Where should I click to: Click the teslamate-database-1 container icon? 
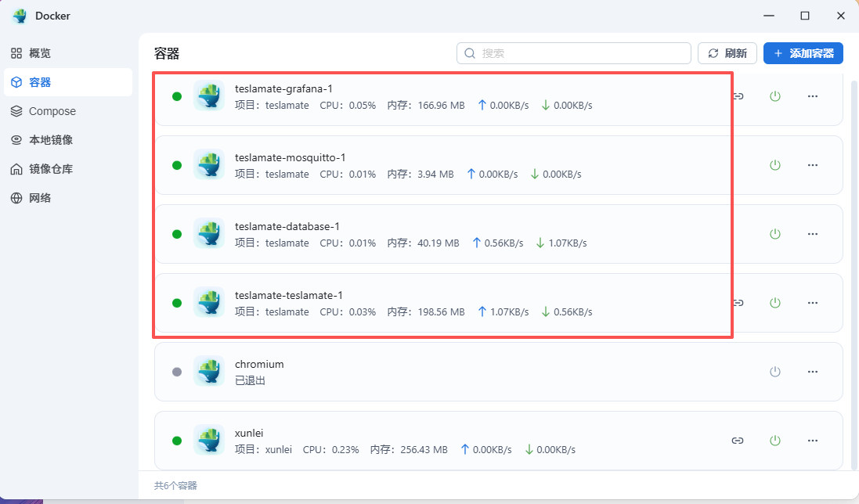tap(209, 234)
